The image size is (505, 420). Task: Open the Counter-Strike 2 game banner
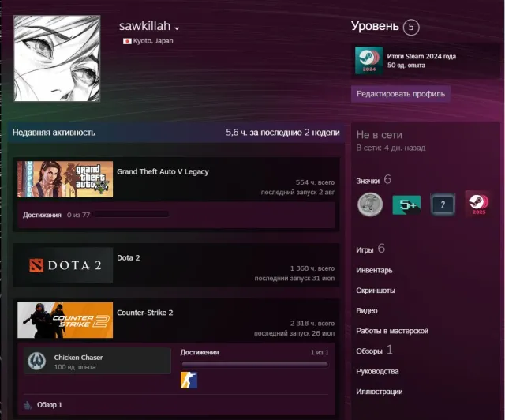tap(65, 320)
